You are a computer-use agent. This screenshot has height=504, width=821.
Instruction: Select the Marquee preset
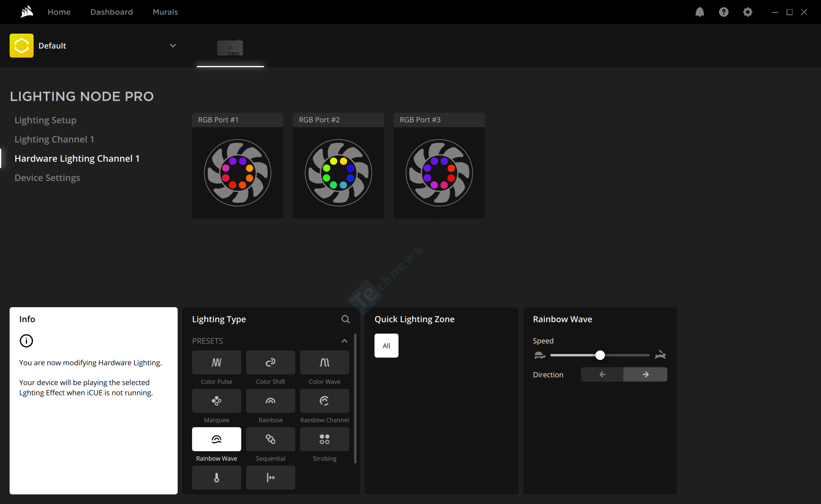[216, 401]
